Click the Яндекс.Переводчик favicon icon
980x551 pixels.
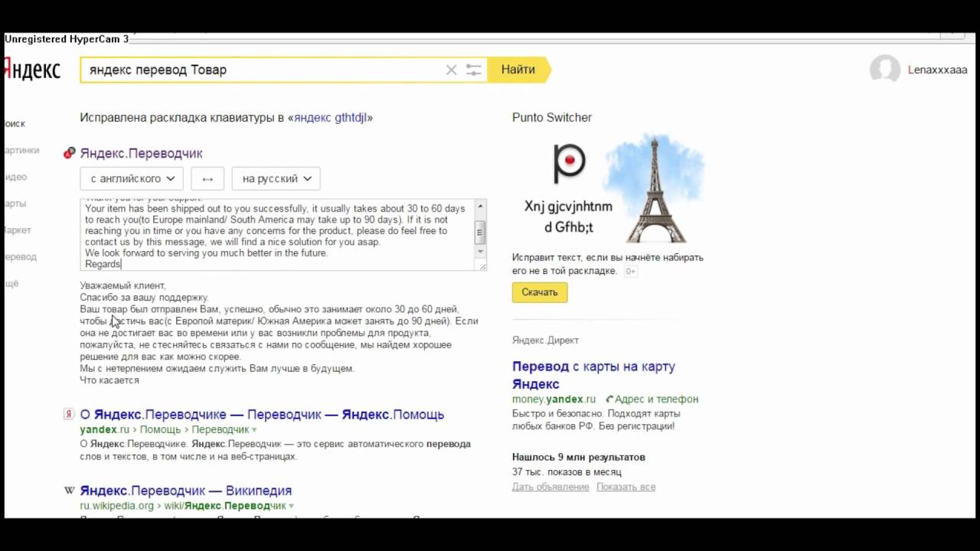click(x=69, y=153)
